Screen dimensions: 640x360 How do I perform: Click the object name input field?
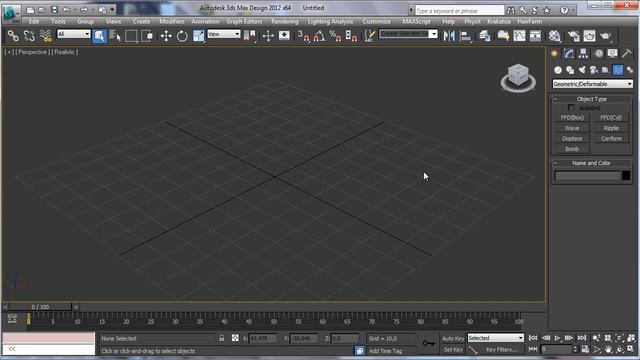(x=587, y=176)
